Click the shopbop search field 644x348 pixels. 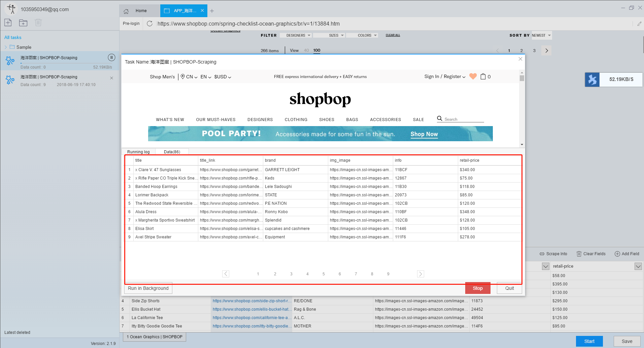pos(464,119)
